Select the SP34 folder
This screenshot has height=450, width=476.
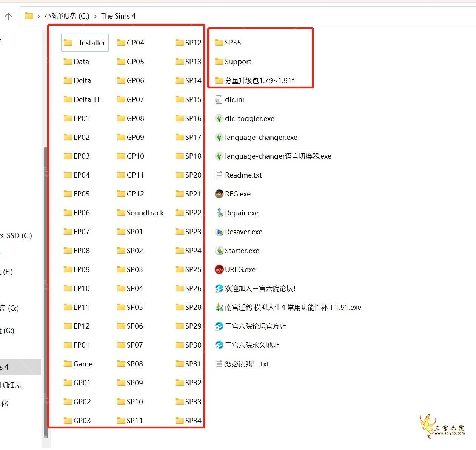[189, 421]
